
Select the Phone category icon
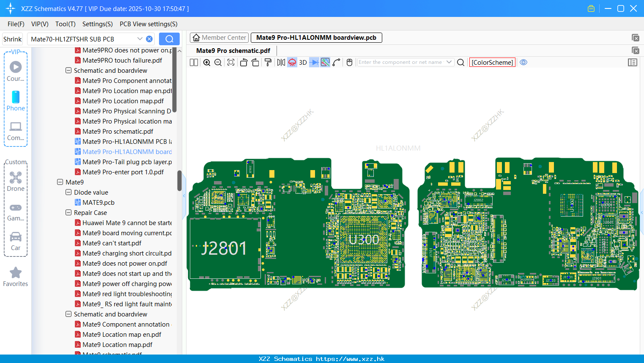coord(16,101)
